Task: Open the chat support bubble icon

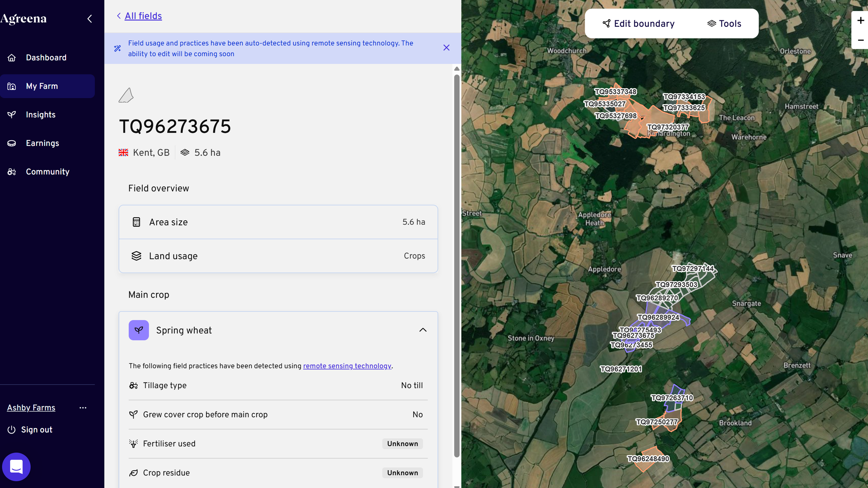Action: coord(16,467)
